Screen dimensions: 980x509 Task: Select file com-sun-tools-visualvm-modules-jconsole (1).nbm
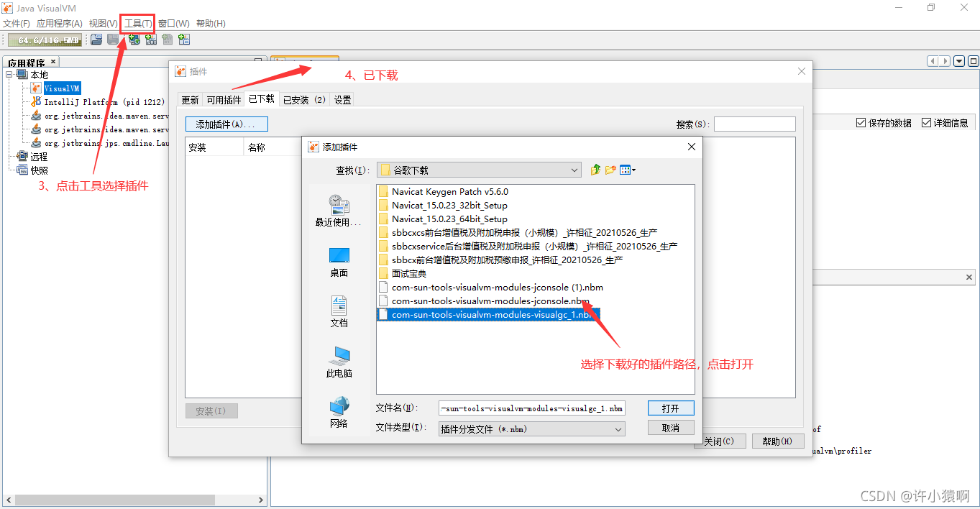point(497,288)
